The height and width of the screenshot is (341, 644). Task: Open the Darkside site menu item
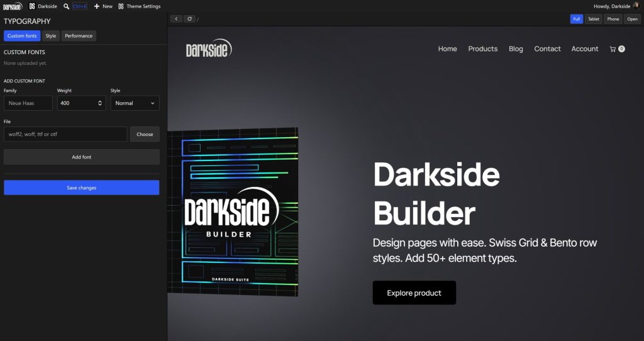43,6
